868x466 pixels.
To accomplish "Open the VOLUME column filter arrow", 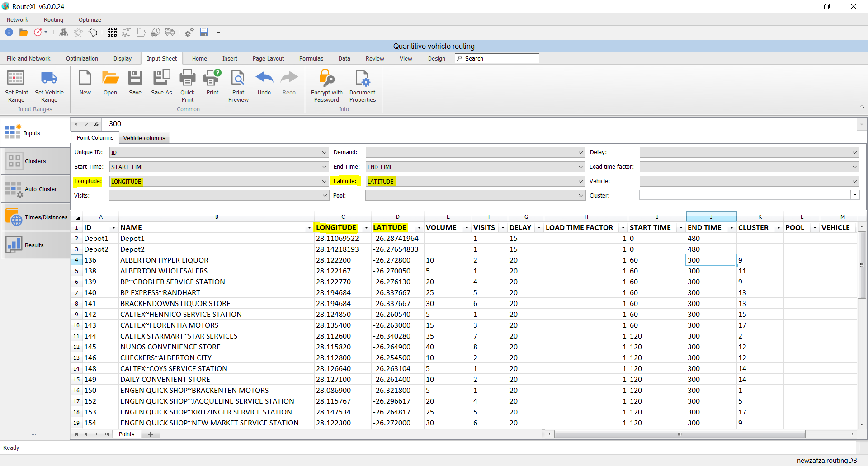I will [467, 228].
